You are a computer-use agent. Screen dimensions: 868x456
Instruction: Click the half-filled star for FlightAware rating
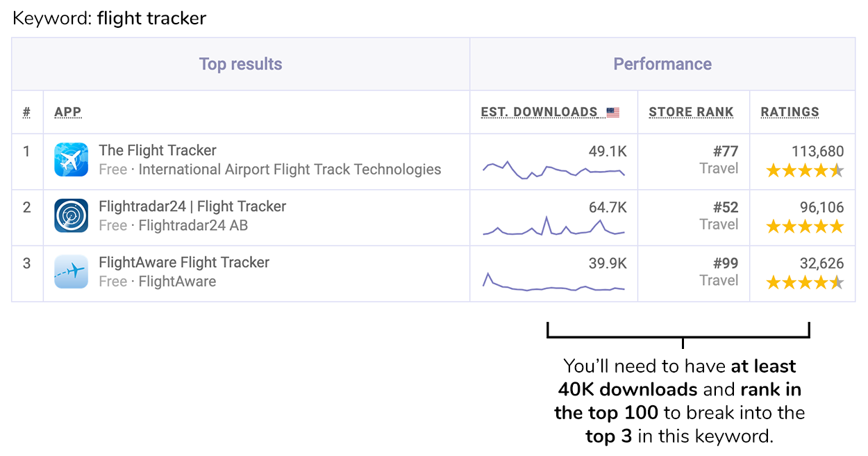[837, 283]
